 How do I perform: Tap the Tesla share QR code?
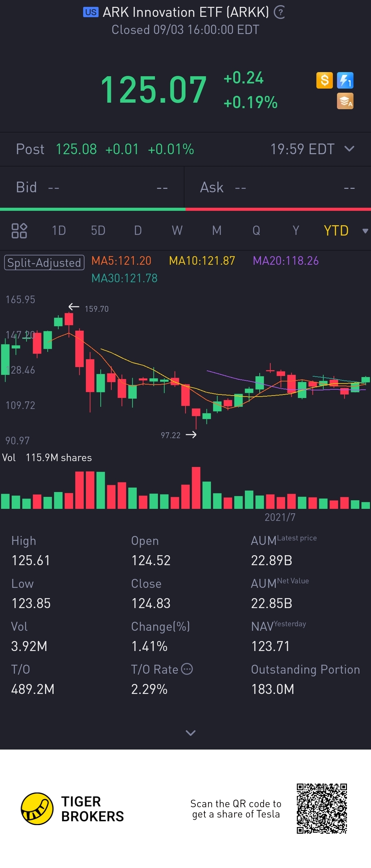322,809
